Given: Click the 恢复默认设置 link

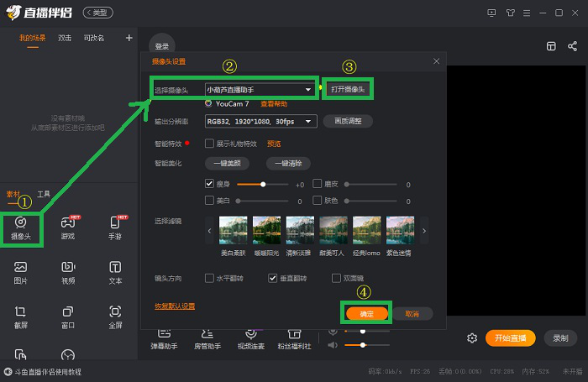Looking at the screenshot, I should [x=175, y=306].
